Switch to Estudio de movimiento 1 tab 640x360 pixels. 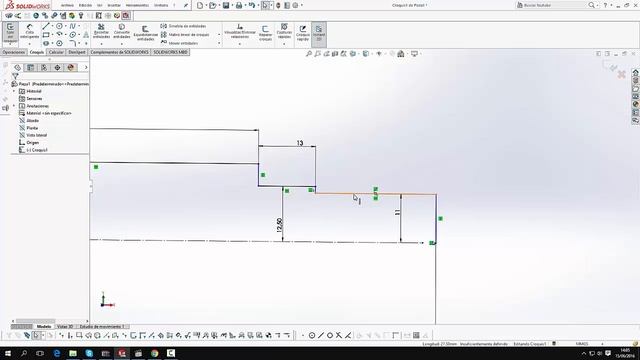[x=102, y=327]
